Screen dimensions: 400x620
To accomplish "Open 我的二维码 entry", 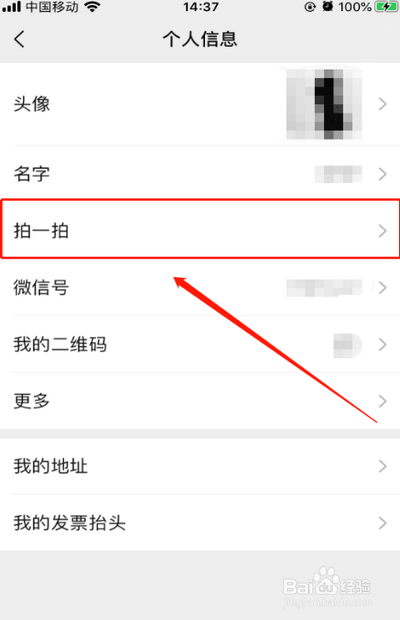I will [200, 344].
